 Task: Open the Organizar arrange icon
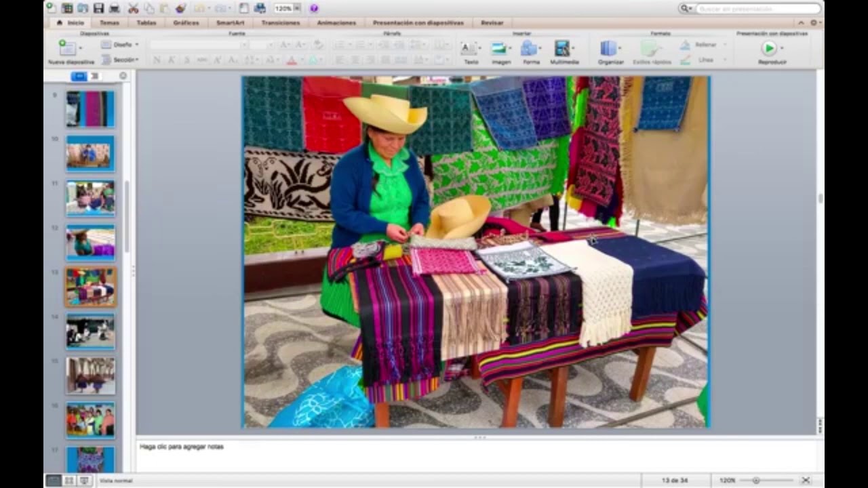[x=609, y=48]
